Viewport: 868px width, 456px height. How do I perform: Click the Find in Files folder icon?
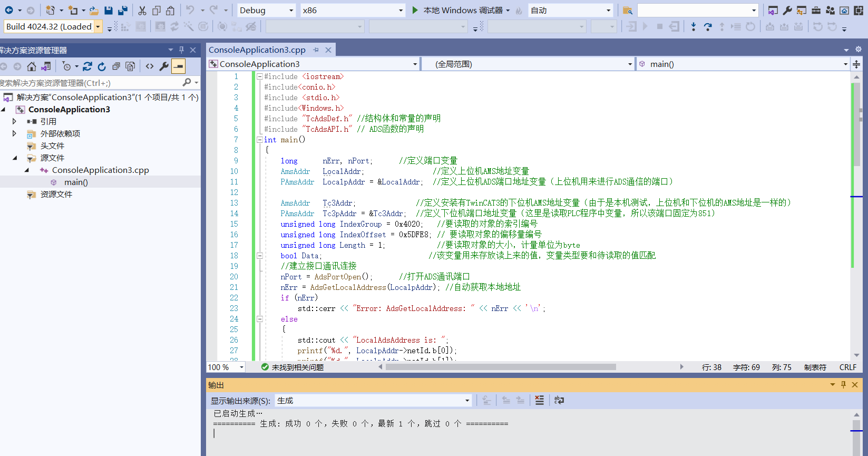tap(627, 10)
